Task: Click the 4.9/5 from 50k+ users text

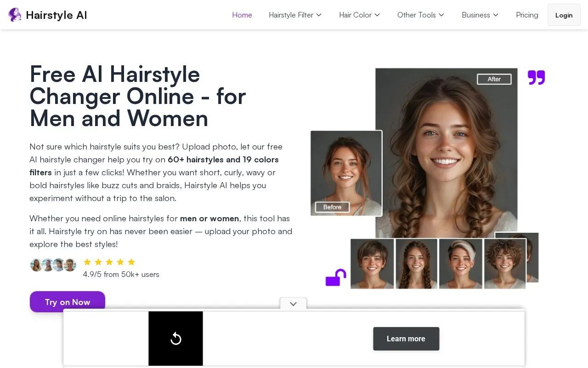Action: pyautogui.click(x=121, y=274)
